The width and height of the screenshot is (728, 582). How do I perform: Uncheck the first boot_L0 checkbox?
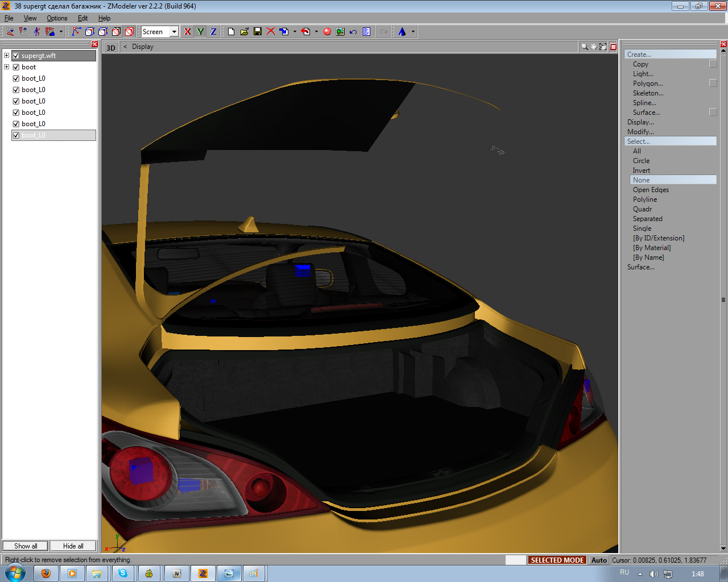(16, 78)
